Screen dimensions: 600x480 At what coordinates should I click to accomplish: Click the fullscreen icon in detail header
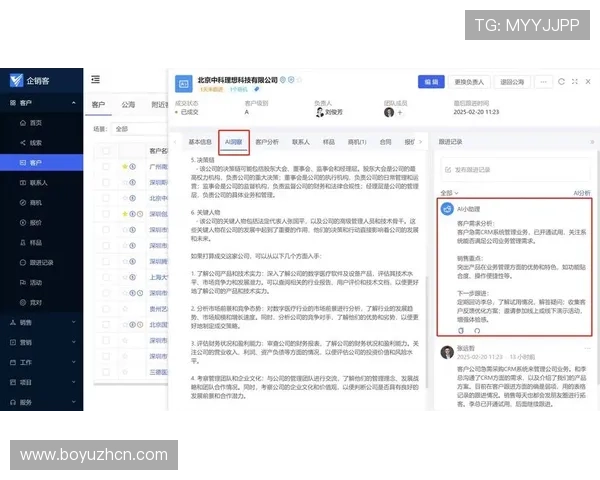(575, 82)
